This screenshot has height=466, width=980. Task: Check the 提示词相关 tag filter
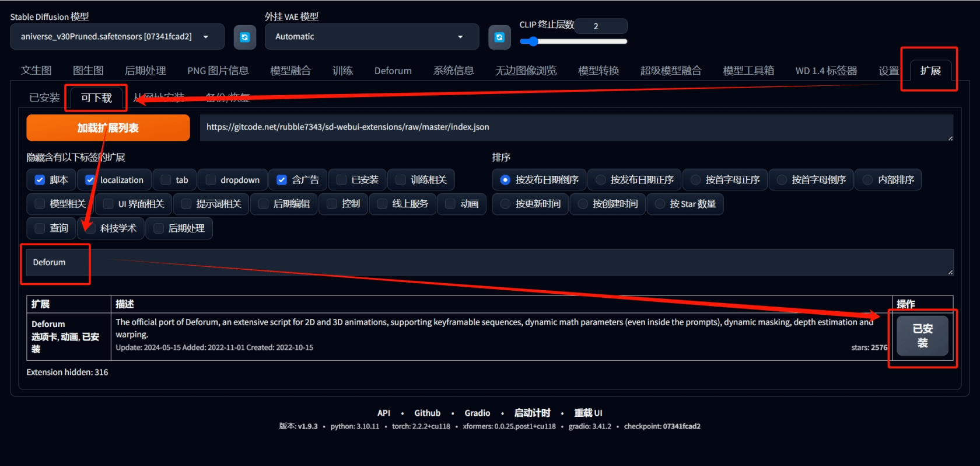point(186,204)
